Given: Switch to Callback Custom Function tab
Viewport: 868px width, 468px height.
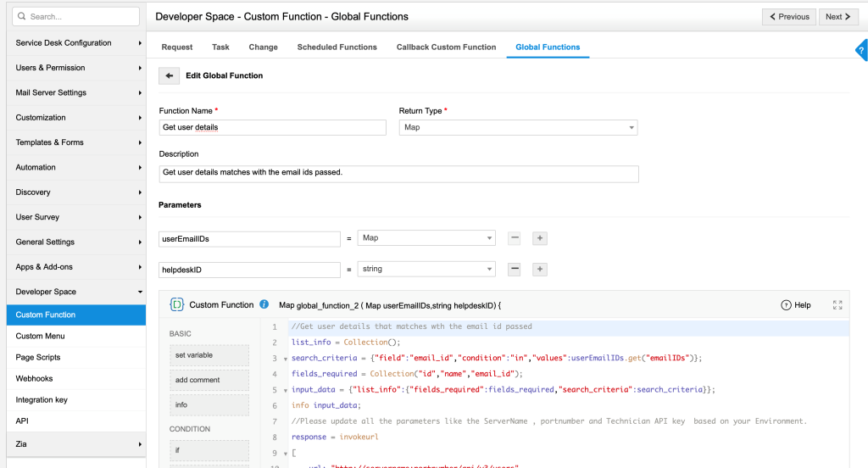Looking at the screenshot, I should 446,47.
